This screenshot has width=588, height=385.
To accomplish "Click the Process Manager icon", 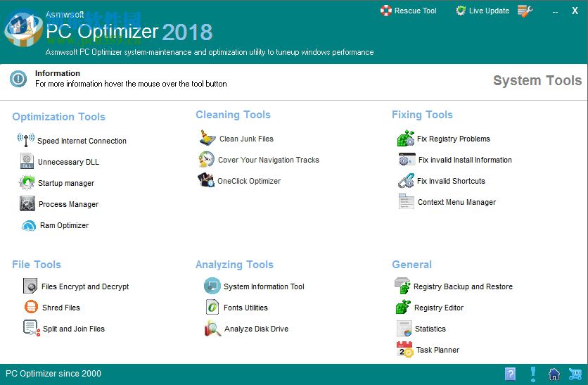I will pos(27,203).
